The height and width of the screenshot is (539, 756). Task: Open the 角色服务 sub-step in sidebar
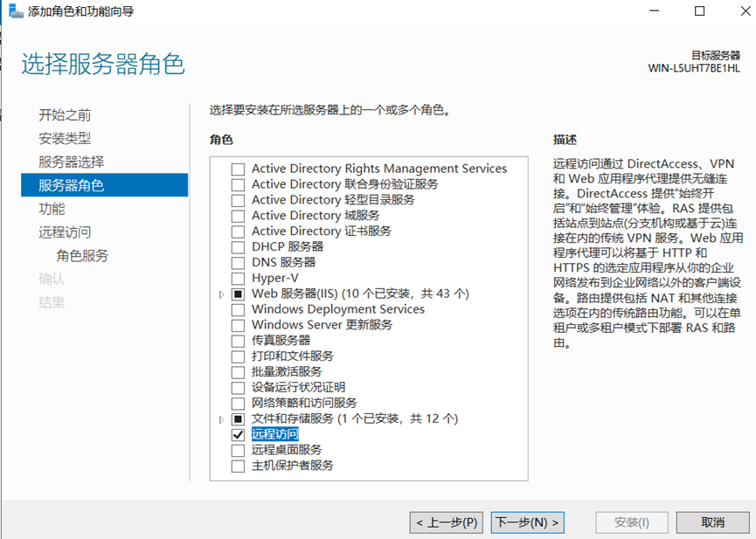point(82,255)
